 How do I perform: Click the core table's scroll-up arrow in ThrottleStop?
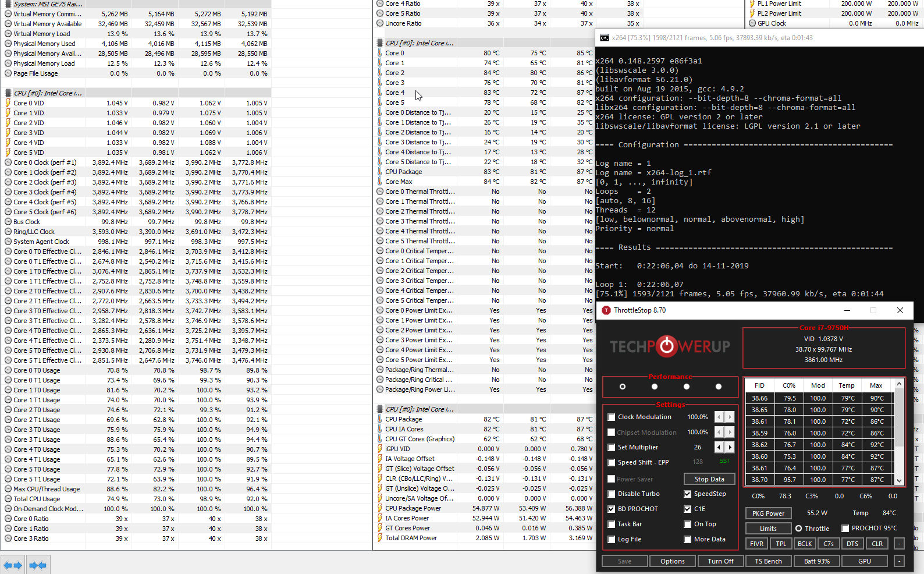(x=900, y=384)
